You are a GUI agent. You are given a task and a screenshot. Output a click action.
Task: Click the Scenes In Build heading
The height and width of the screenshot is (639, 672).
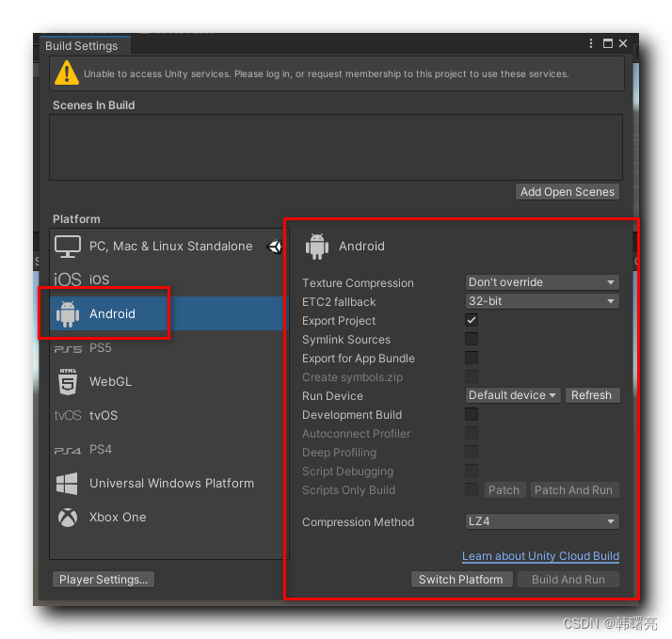[93, 105]
